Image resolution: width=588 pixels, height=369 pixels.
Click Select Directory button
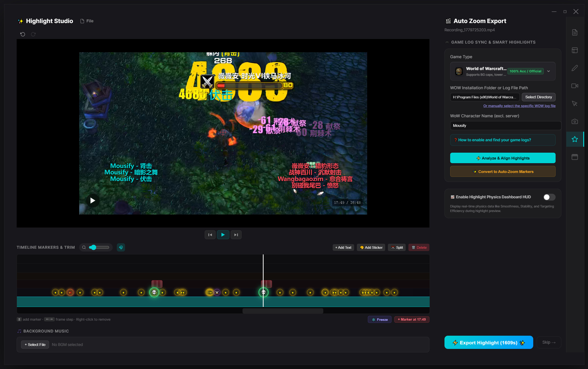click(x=538, y=97)
